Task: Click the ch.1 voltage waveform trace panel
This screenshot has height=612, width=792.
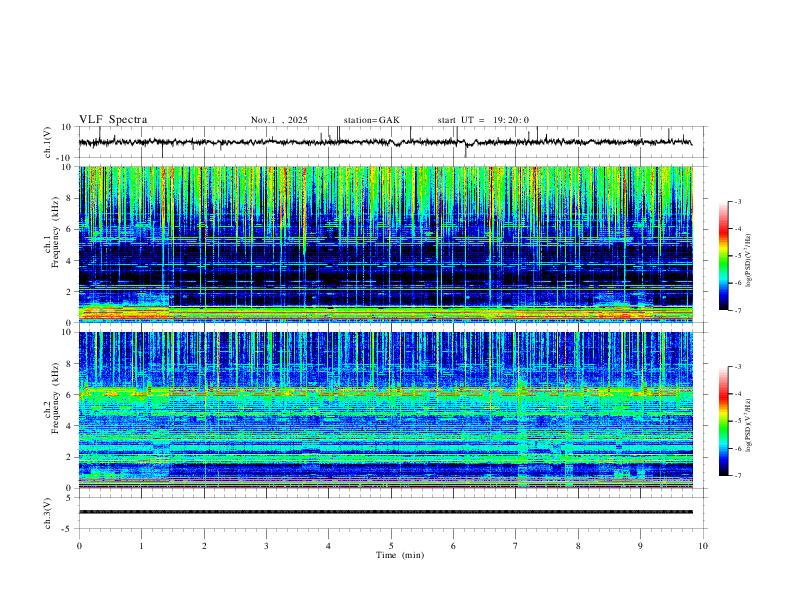Action: coord(391,142)
